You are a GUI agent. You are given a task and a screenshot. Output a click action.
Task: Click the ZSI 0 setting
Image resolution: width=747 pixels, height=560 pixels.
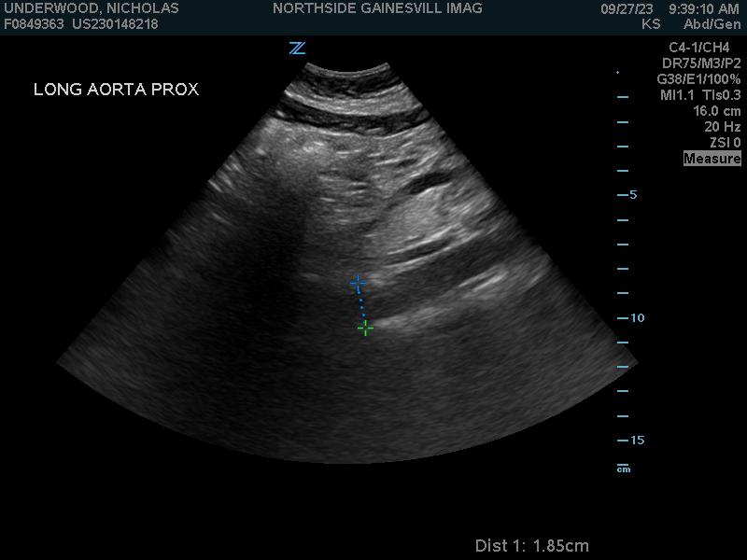[x=725, y=143]
